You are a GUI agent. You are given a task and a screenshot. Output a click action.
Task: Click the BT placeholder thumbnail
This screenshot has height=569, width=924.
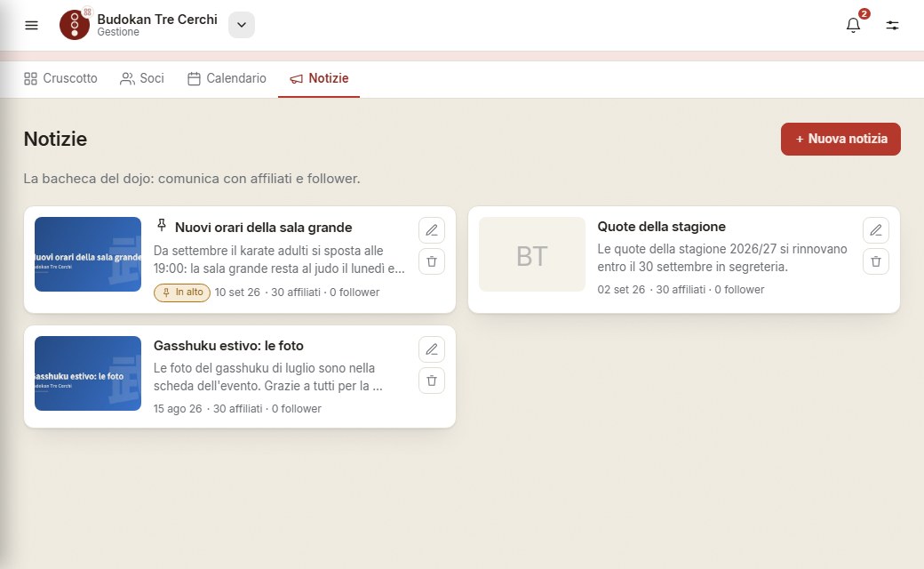click(532, 254)
